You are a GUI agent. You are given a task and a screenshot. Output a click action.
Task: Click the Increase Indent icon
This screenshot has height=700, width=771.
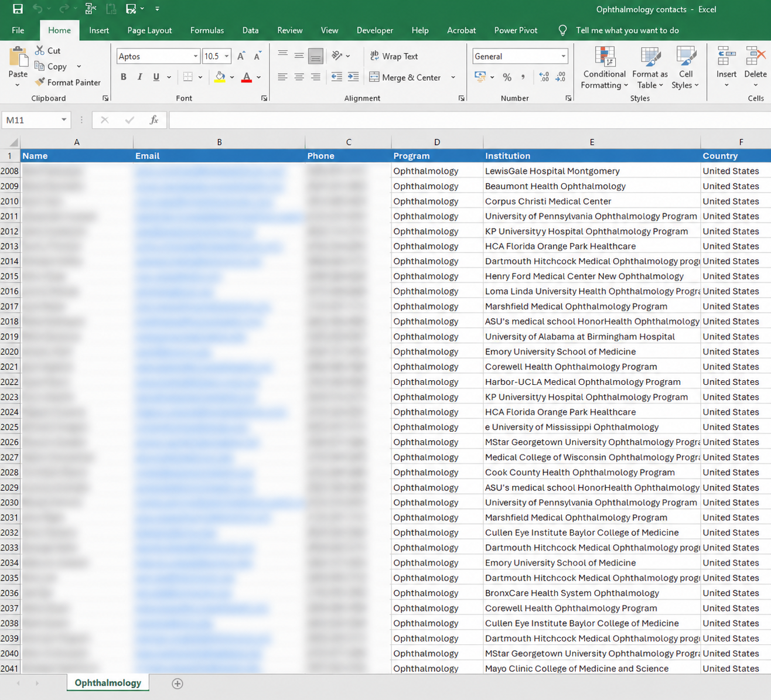click(353, 77)
